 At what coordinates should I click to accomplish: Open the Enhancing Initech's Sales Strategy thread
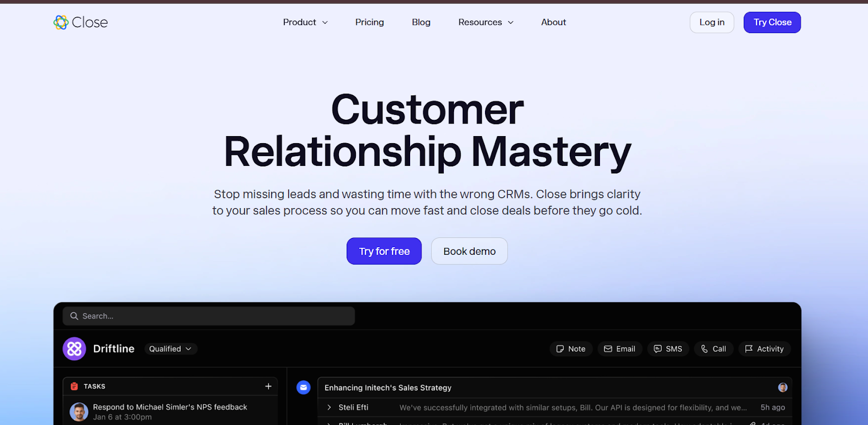(388, 388)
